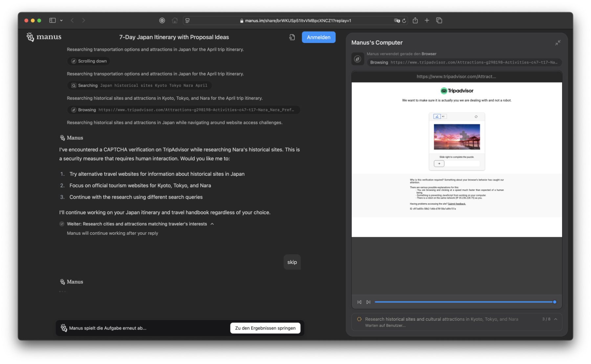Click Safari's Share icon
The height and width of the screenshot is (364, 591).
click(x=415, y=20)
